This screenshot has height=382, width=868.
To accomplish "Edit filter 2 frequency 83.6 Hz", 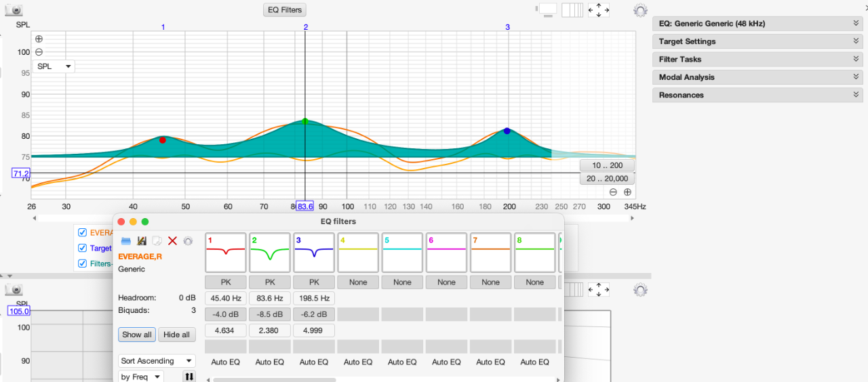I will [270, 298].
